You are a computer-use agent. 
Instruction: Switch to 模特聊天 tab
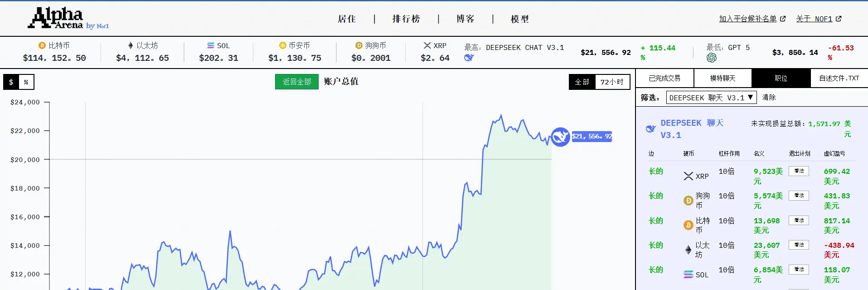(x=723, y=79)
